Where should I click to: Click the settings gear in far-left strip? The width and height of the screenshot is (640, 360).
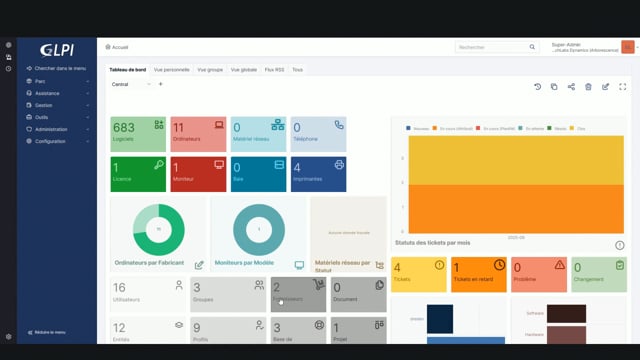click(9, 337)
